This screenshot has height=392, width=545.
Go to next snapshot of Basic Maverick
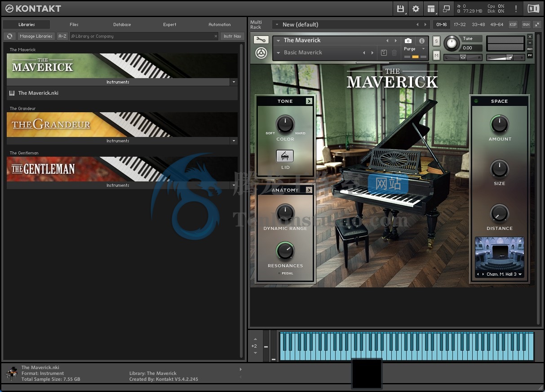click(x=372, y=53)
